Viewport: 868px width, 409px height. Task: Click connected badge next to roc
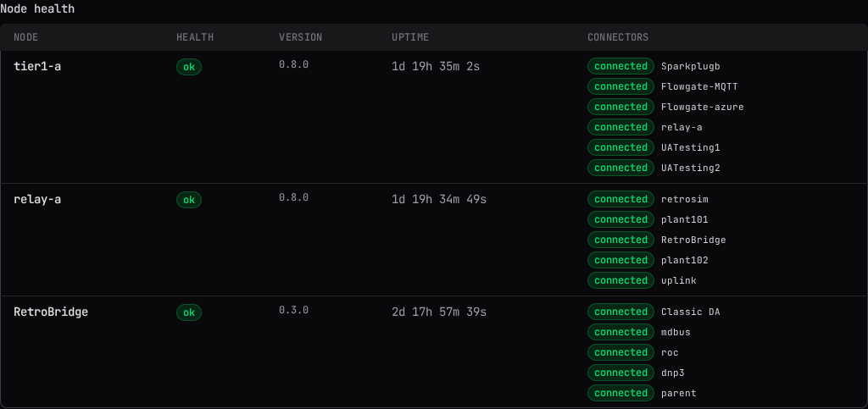(x=620, y=352)
